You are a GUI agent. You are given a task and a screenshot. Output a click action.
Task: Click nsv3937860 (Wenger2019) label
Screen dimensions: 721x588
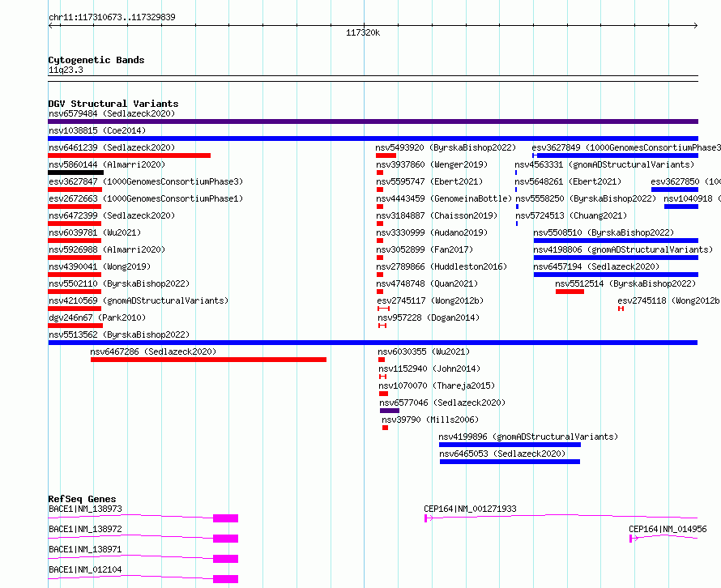[x=432, y=164]
